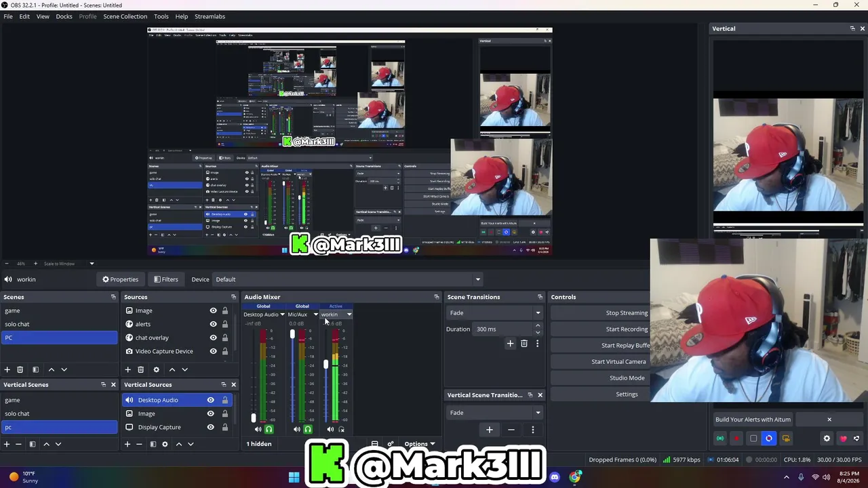The height and width of the screenshot is (488, 868).
Task: Open the Scene Transitions Fade dropdown
Action: coord(494,313)
